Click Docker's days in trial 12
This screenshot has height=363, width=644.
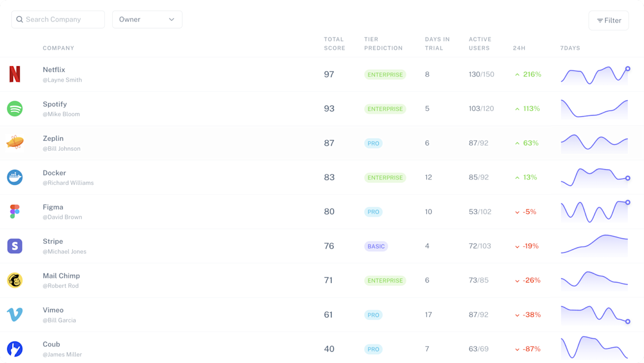point(428,178)
